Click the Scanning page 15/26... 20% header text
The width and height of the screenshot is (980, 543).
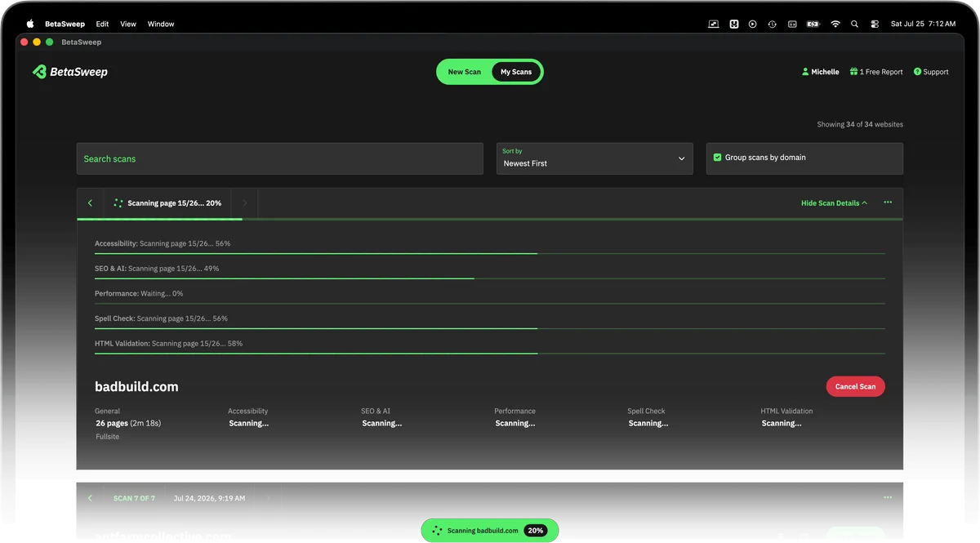[175, 203]
